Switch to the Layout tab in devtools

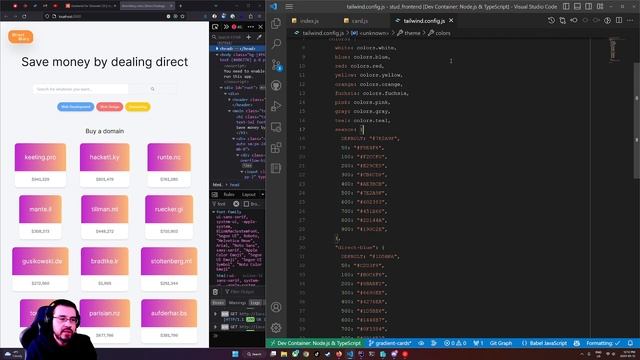point(249,195)
